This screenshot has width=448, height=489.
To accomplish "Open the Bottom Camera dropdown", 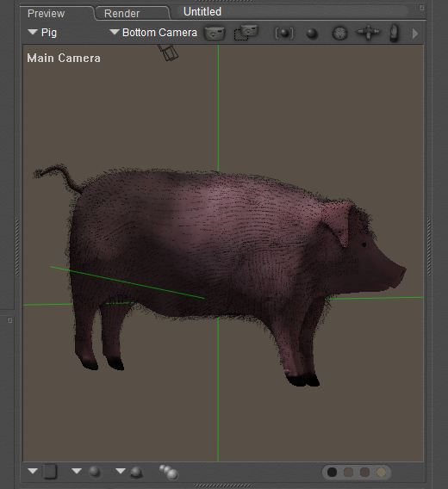I will (153, 33).
